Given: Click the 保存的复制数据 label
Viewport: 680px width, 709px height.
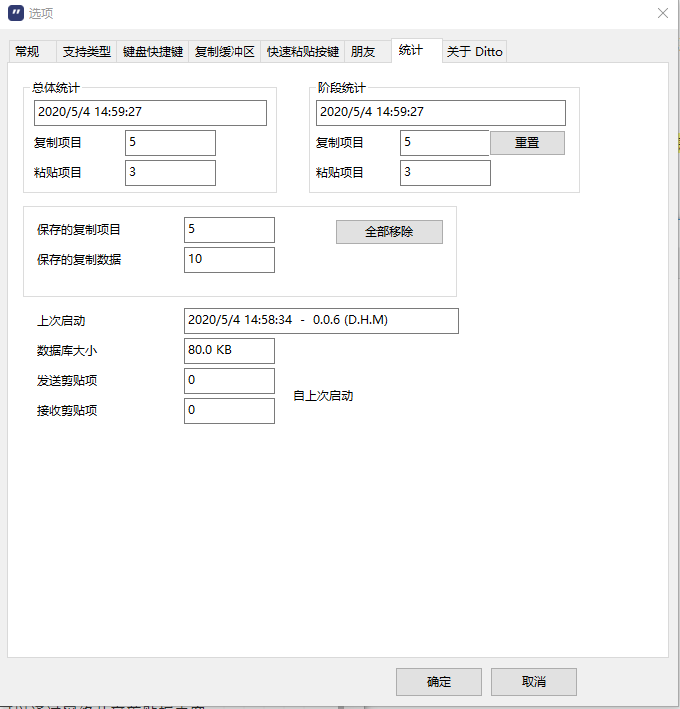Looking at the screenshot, I should (x=79, y=260).
